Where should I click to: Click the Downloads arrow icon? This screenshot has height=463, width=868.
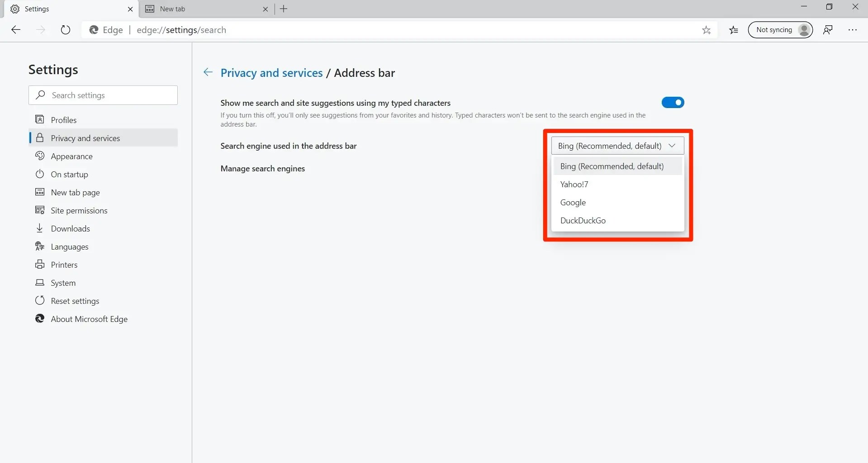[40, 228]
